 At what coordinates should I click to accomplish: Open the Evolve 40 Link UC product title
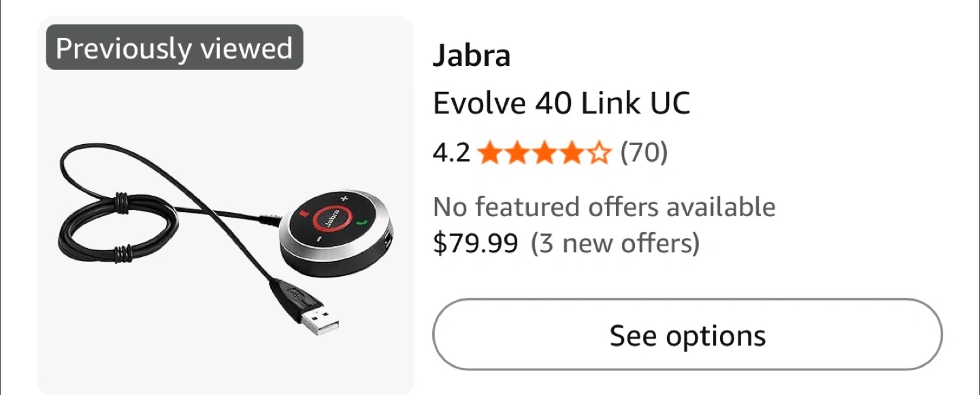561,103
